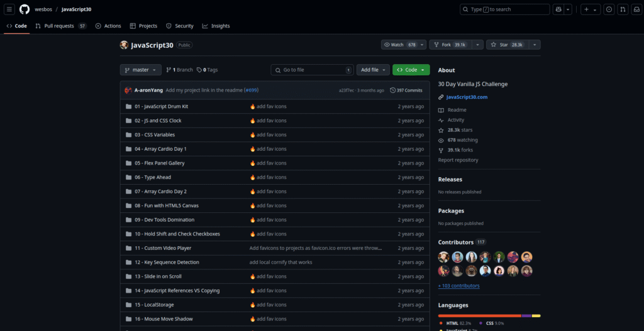This screenshot has height=331, width=644.
Task: Click the eye icon beside 678 watching
Action: tap(441, 140)
